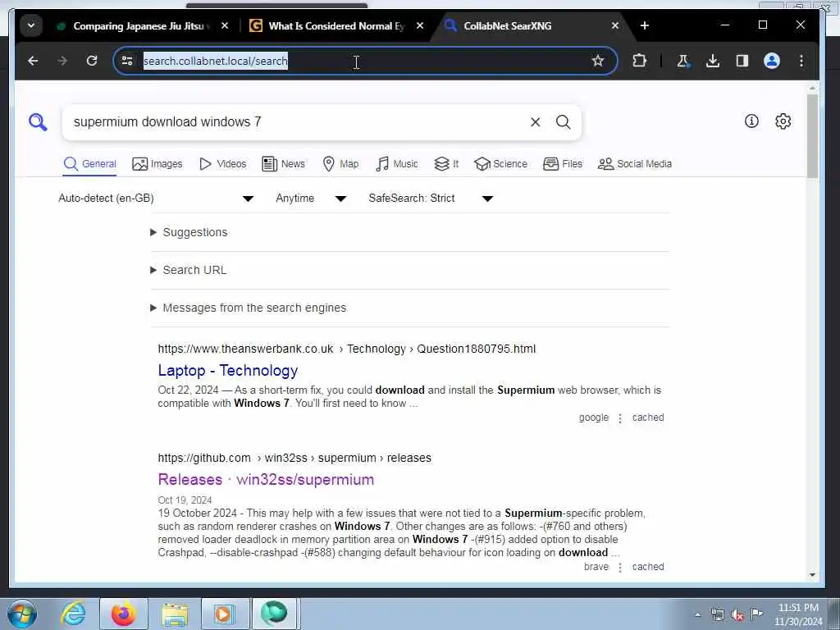Open the Auto-detect (en-GB) language dropdown
The image size is (840, 630).
156,199
